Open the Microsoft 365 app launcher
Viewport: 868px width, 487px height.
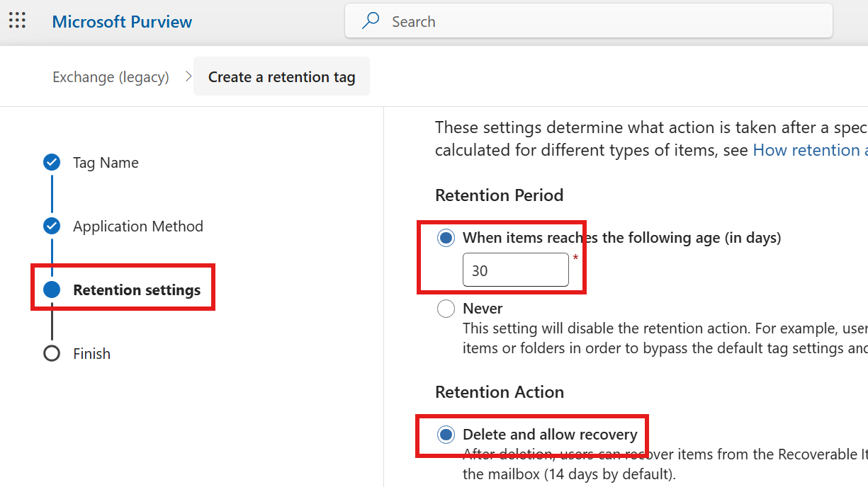coord(17,21)
